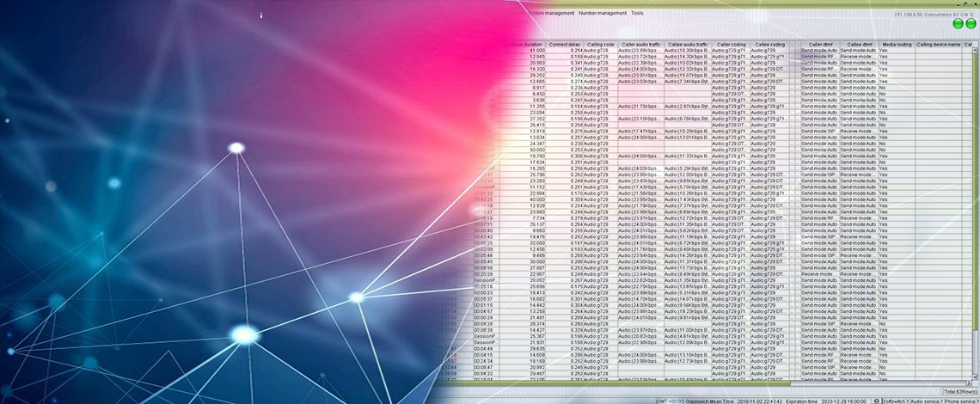Select the cell Audio:[10.30kbps
The width and height of the screenshot is (980, 404).
688,51
